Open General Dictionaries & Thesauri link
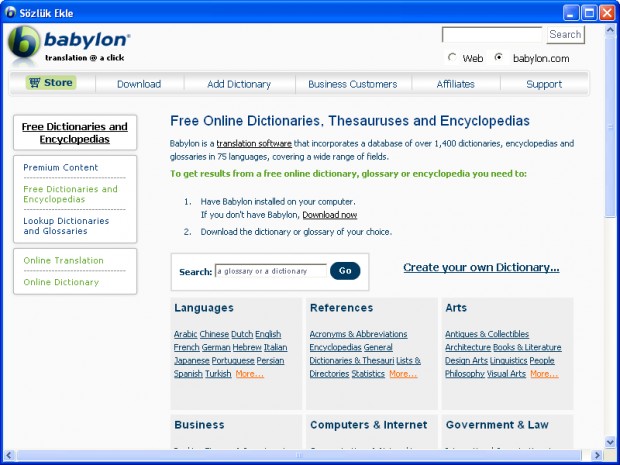The image size is (620, 465). tap(352, 354)
